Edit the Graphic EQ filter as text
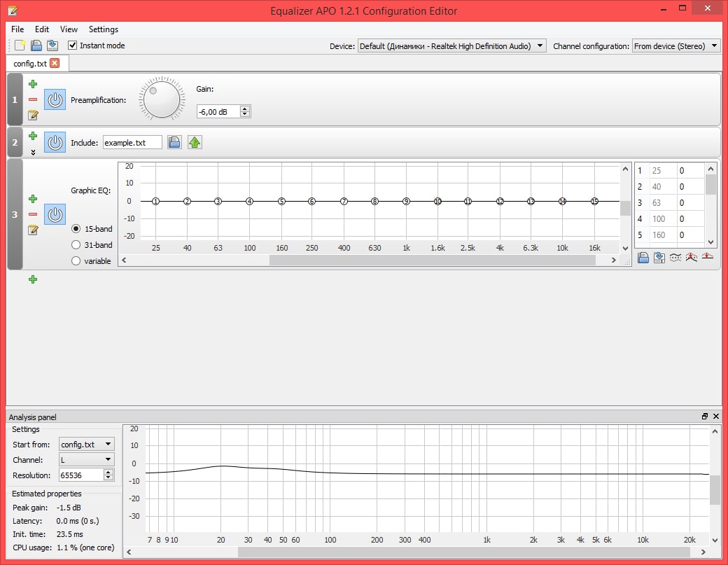 tap(33, 230)
